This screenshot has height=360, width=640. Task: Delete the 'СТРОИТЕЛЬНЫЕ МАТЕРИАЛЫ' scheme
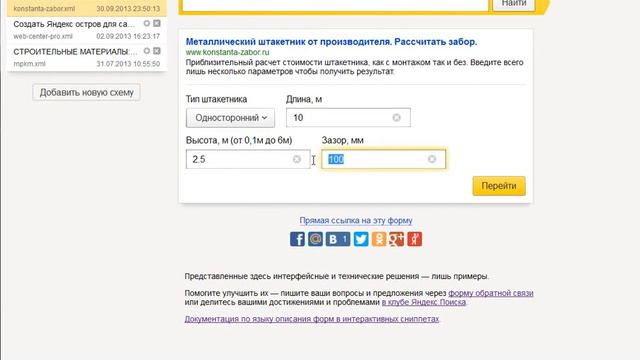(x=157, y=51)
